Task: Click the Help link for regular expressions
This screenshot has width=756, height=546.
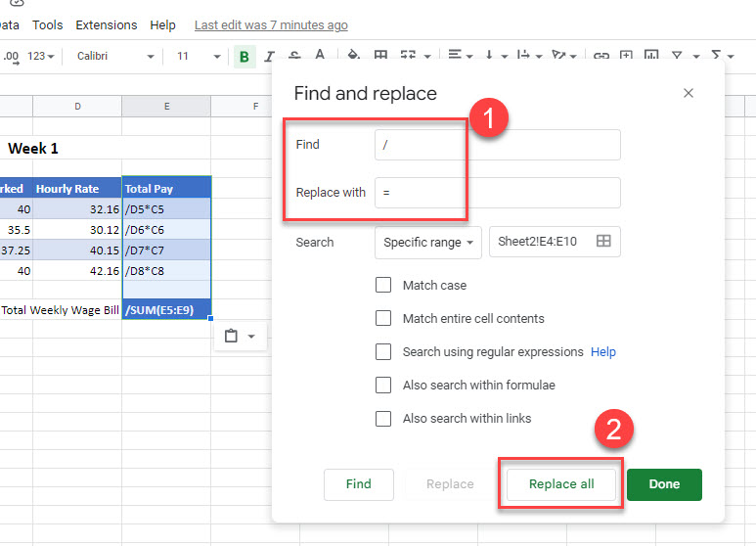Action: (603, 352)
